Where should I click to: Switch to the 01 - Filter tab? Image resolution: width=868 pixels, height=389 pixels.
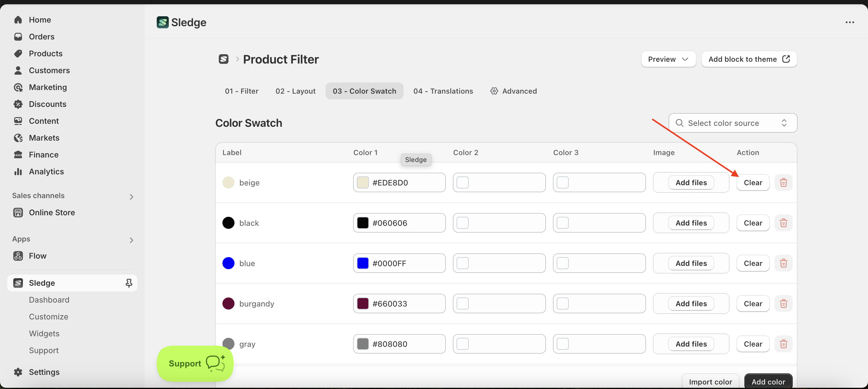(242, 91)
